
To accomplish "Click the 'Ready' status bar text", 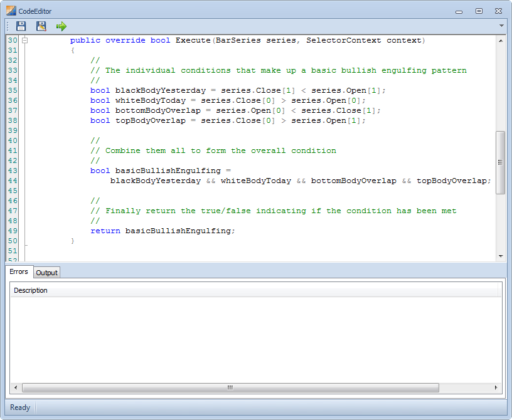I will [x=20, y=407].
